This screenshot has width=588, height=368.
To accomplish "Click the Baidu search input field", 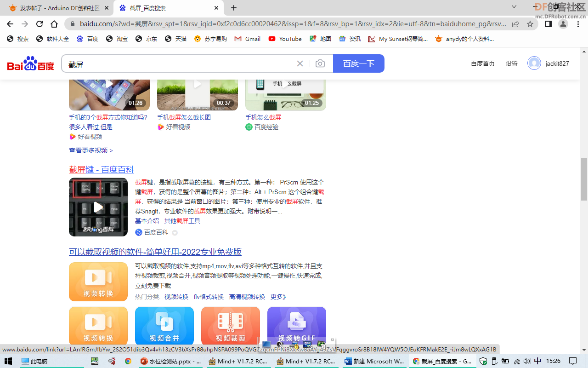I will tap(179, 63).
